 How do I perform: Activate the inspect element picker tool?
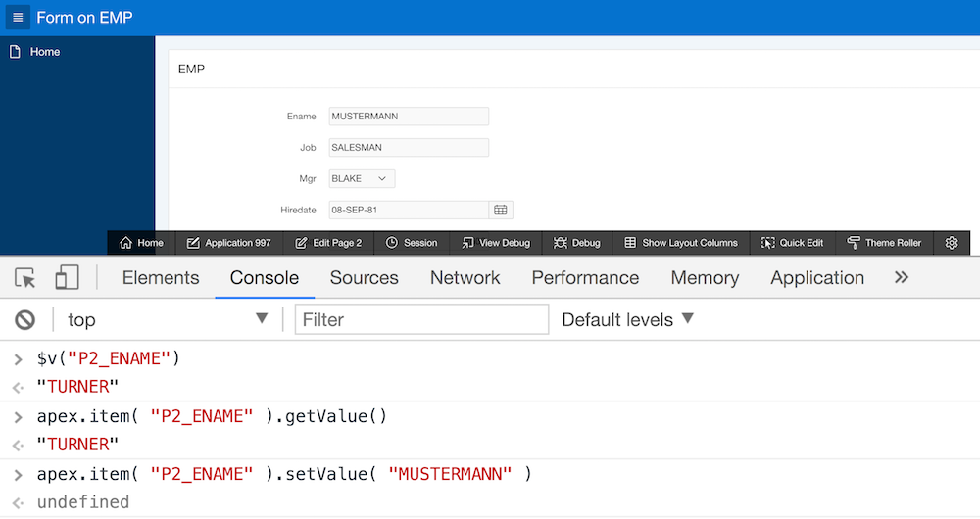(25, 277)
